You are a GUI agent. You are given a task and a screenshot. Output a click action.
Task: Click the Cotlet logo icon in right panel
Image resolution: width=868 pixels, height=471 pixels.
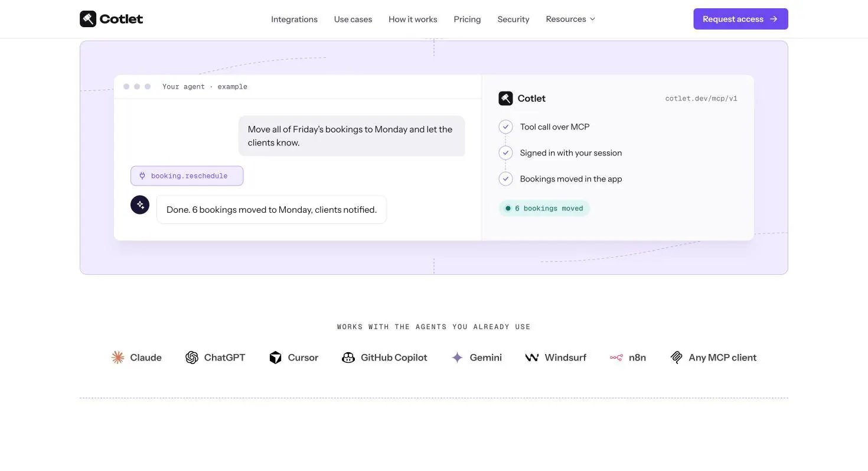(505, 98)
